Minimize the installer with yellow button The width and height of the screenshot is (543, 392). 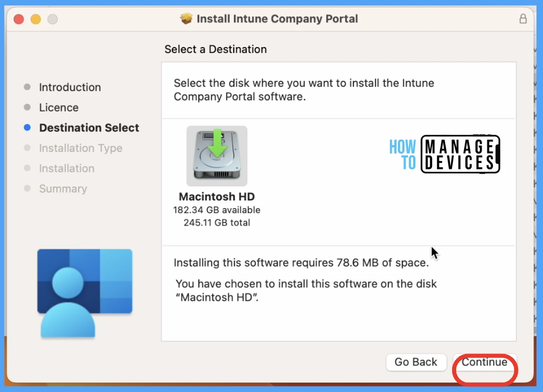(x=36, y=19)
